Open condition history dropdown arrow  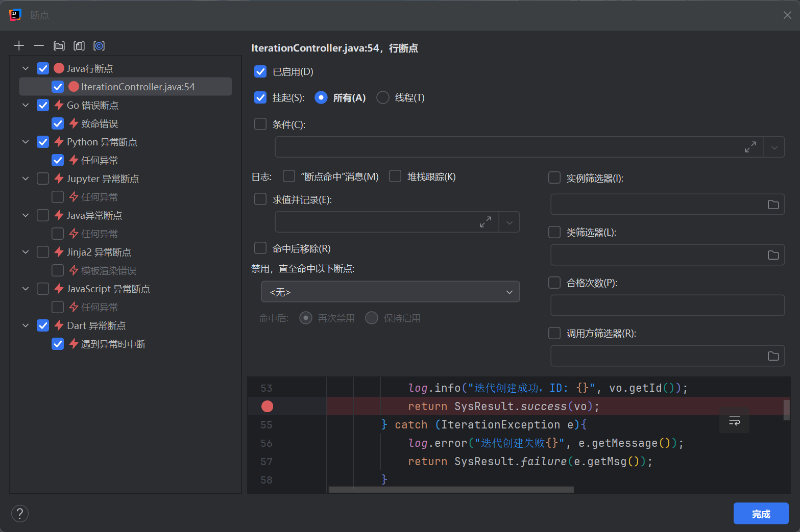click(774, 147)
